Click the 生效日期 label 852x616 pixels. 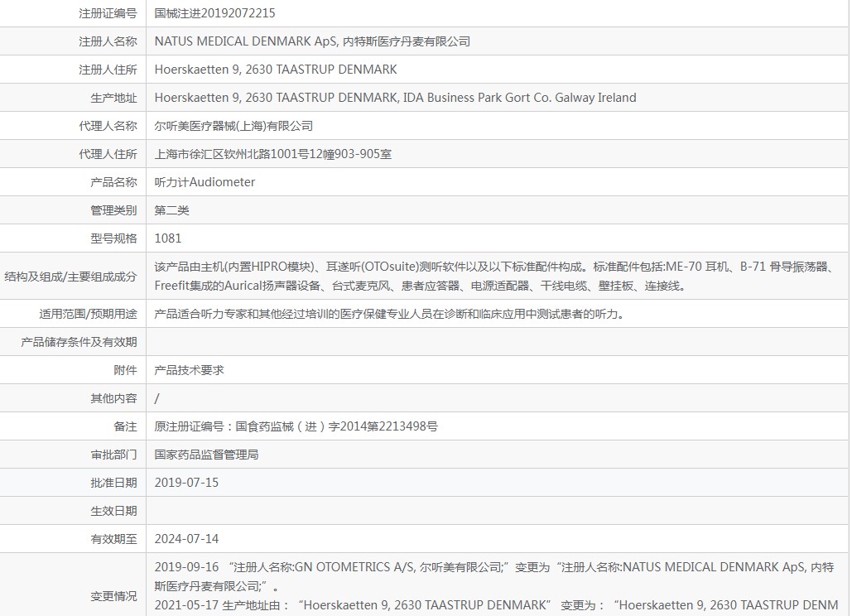click(113, 511)
